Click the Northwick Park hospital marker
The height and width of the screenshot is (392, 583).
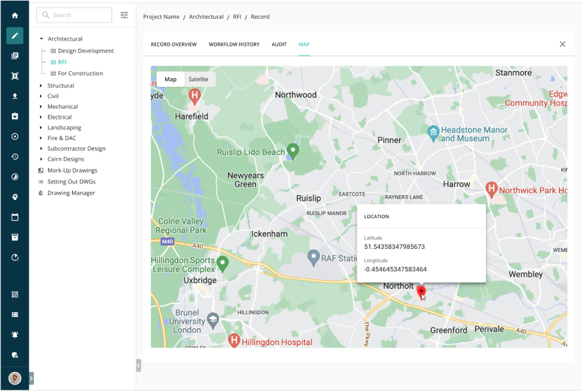492,189
